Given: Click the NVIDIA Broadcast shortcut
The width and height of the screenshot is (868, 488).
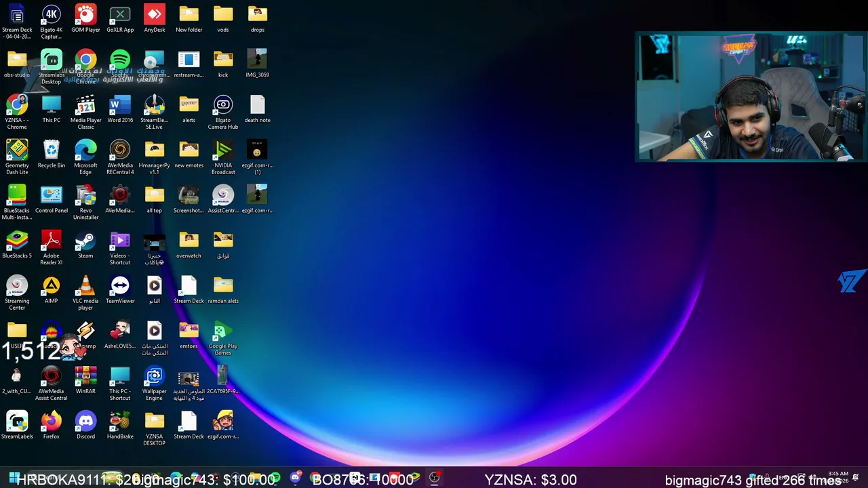Looking at the screenshot, I should click(223, 157).
